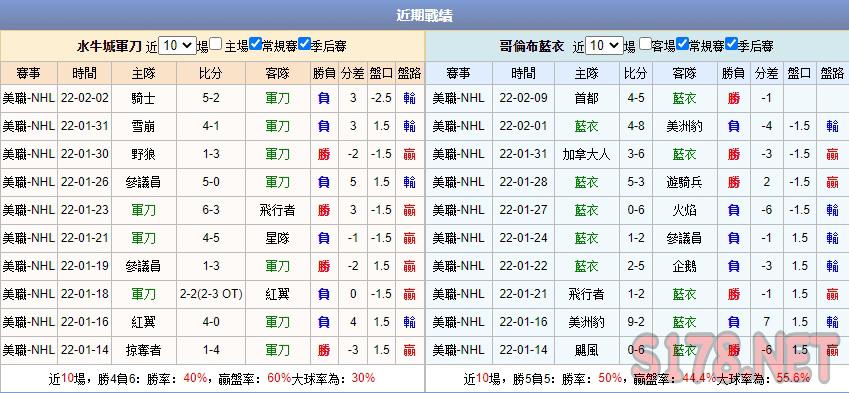Image resolution: width=849 pixels, height=393 pixels.
Task: Click the 近期戰績 header bar
Action: click(x=424, y=15)
